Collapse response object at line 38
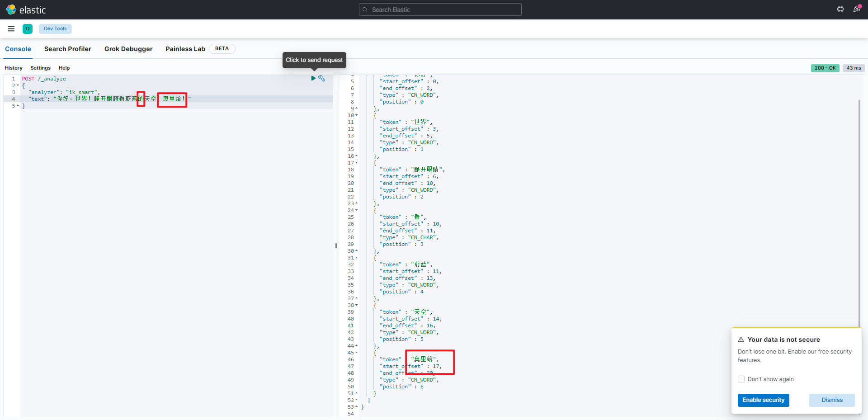The height and width of the screenshot is (420, 868). 356,305
